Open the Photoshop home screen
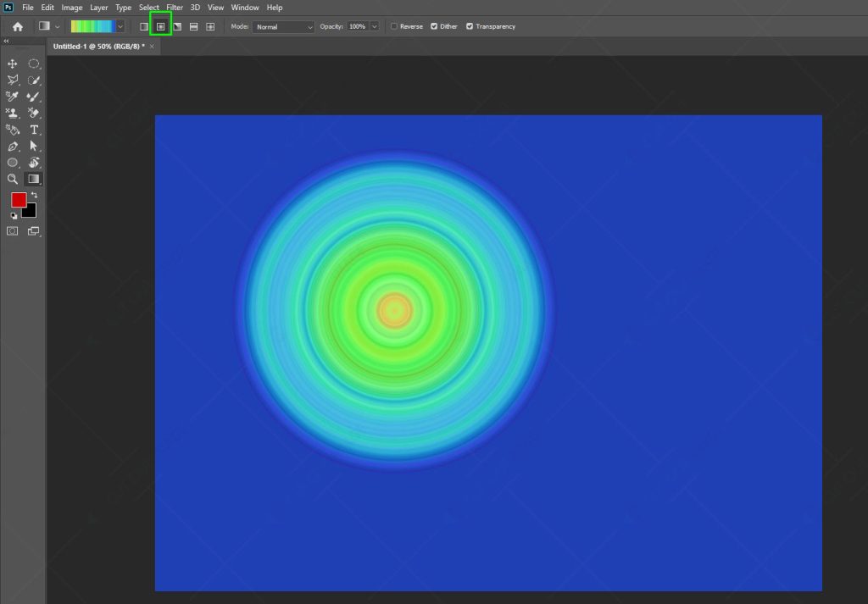Image resolution: width=868 pixels, height=604 pixels. click(16, 26)
